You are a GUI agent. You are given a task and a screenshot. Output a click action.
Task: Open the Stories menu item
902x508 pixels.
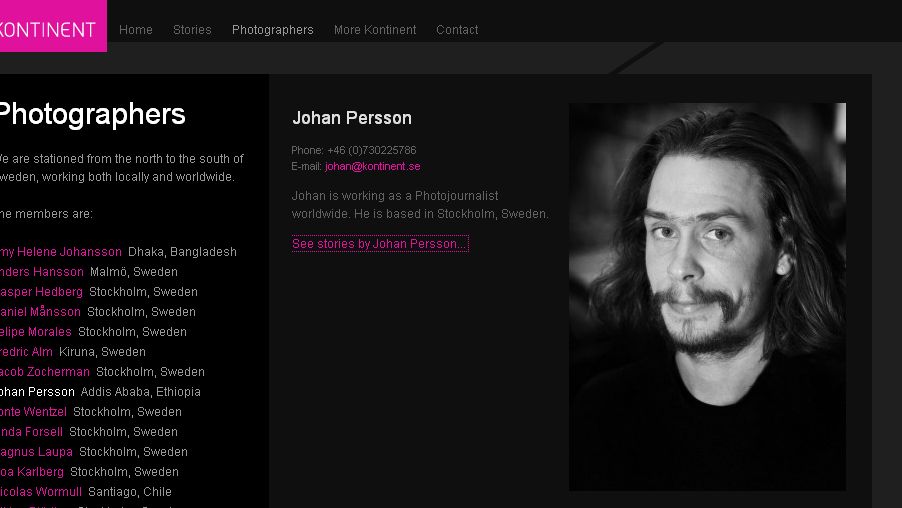pyautogui.click(x=192, y=30)
